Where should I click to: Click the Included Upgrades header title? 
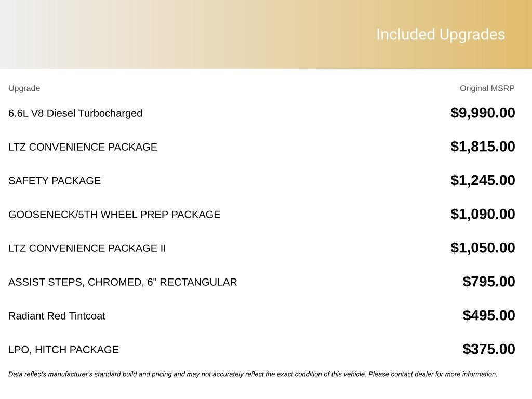(x=441, y=35)
